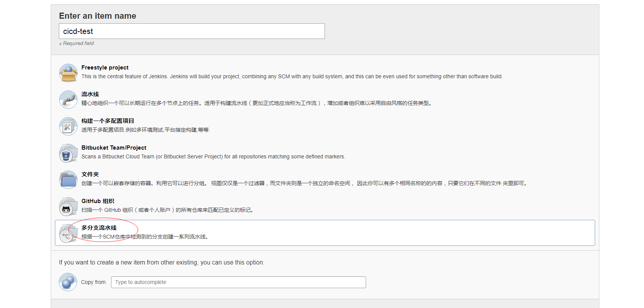The image size is (644, 308).
Task: Click the 文件夹 blue folder icon
Action: [68, 179]
